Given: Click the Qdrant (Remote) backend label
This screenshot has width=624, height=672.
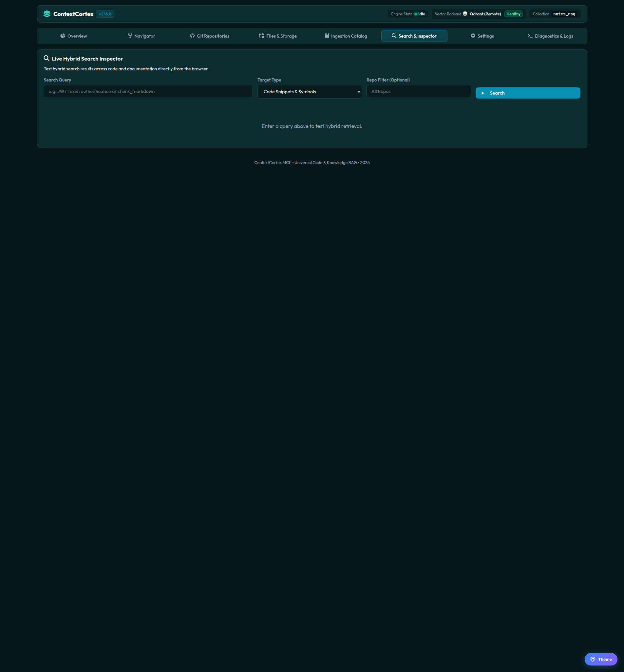Looking at the screenshot, I should tap(485, 14).
